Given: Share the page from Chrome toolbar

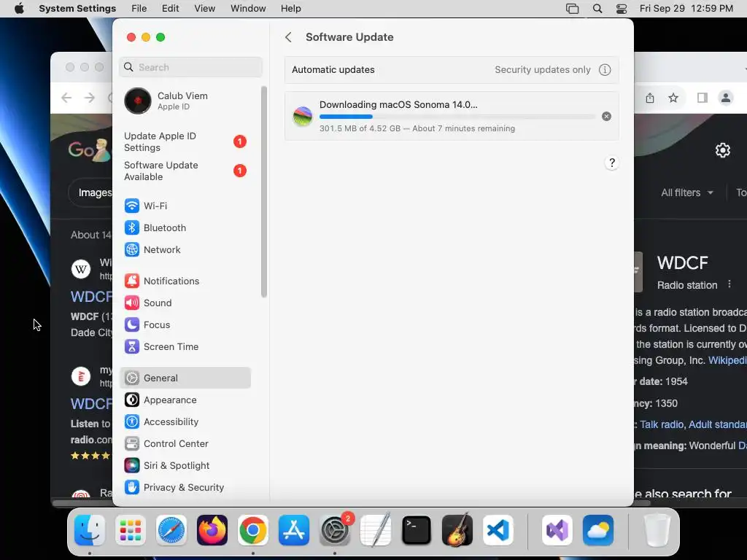Looking at the screenshot, I should click(x=650, y=98).
